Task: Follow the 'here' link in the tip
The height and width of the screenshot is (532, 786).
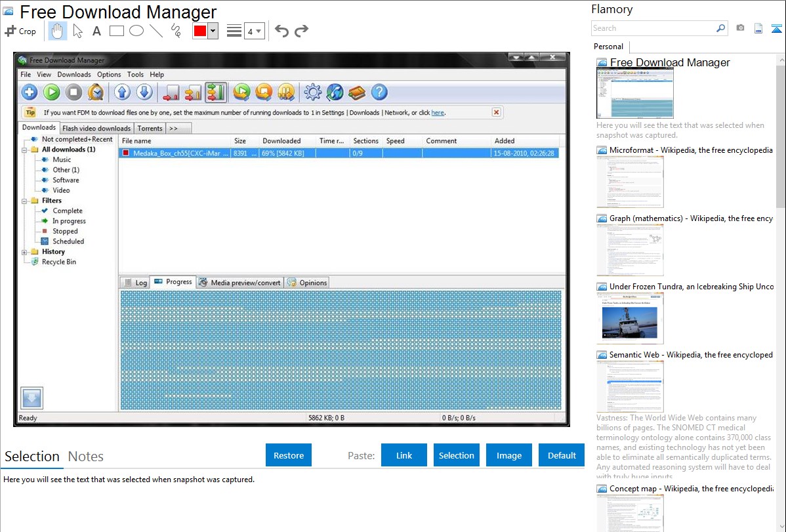Action: 438,113
